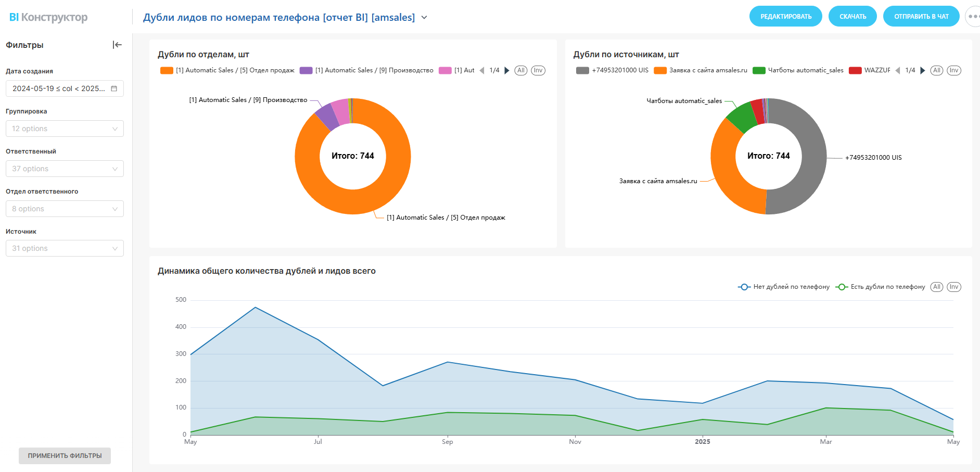Click the ПРИМЕНИТЬ ФИЛЬТРЫ button
Image resolution: width=980 pixels, height=472 pixels.
(65, 455)
